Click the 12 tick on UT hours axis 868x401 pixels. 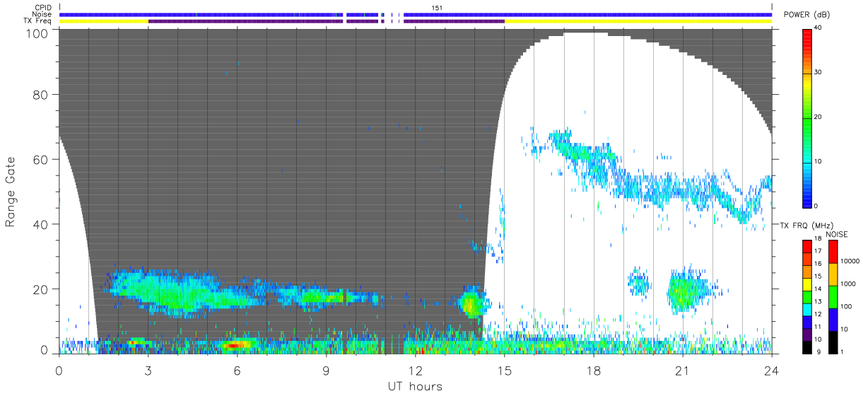tap(415, 371)
